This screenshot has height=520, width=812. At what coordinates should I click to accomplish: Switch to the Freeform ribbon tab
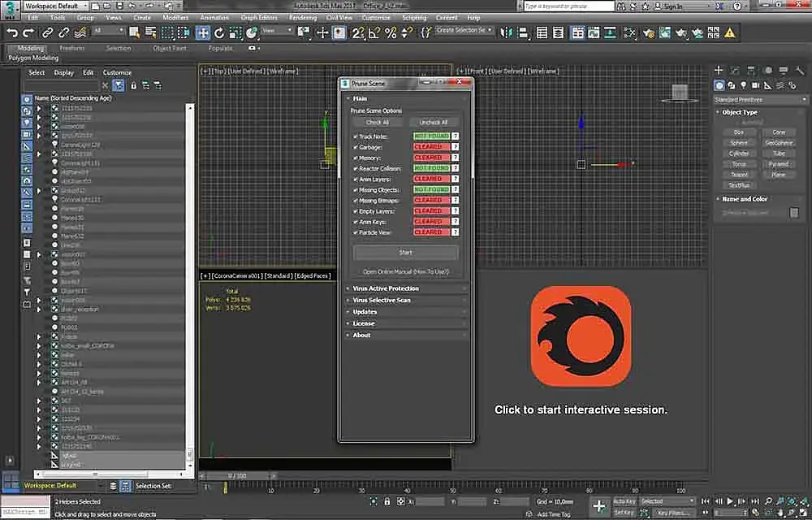click(x=72, y=48)
